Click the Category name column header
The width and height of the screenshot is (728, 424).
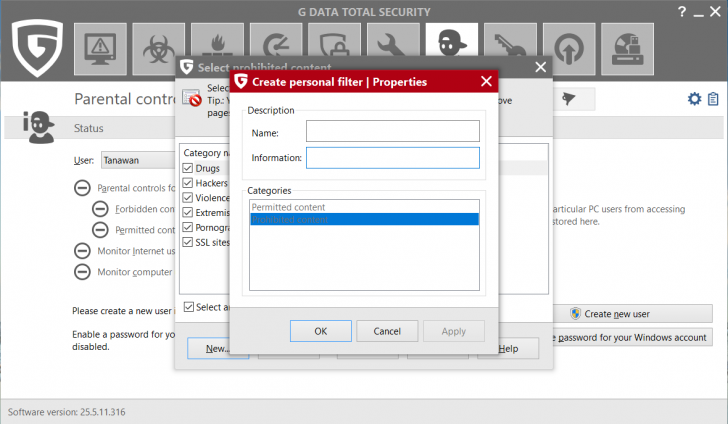[206, 153]
